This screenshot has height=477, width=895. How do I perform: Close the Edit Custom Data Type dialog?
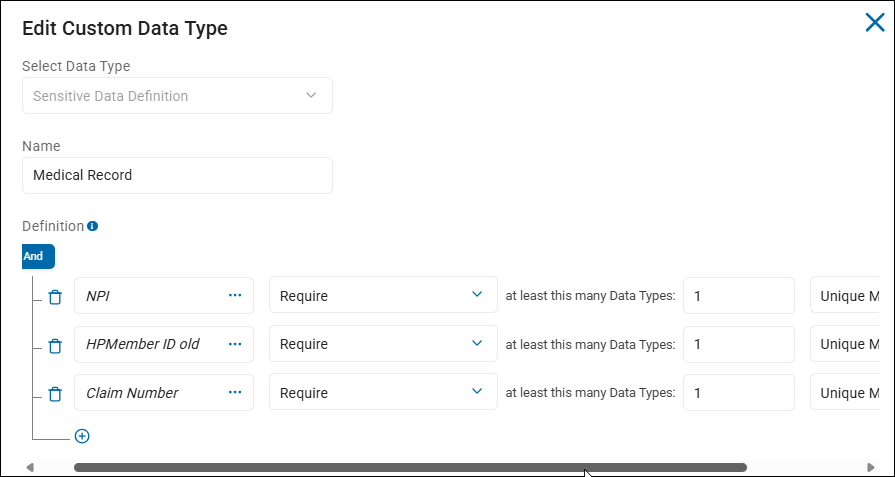coord(875,22)
